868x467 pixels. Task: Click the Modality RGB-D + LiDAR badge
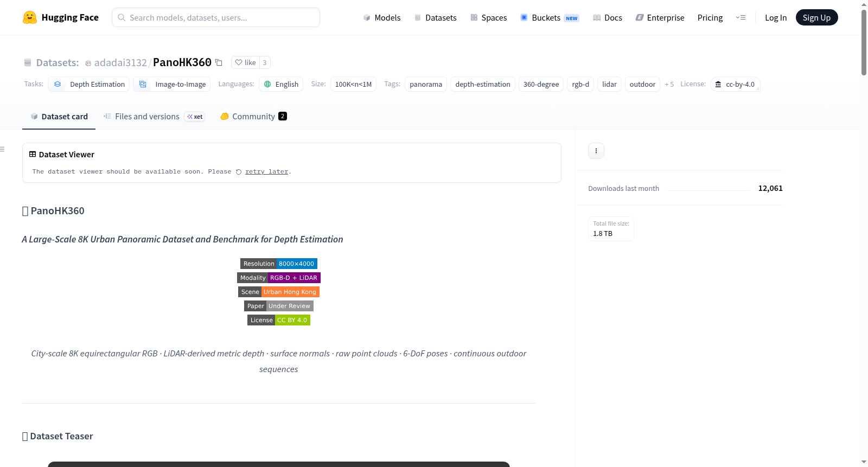point(279,278)
